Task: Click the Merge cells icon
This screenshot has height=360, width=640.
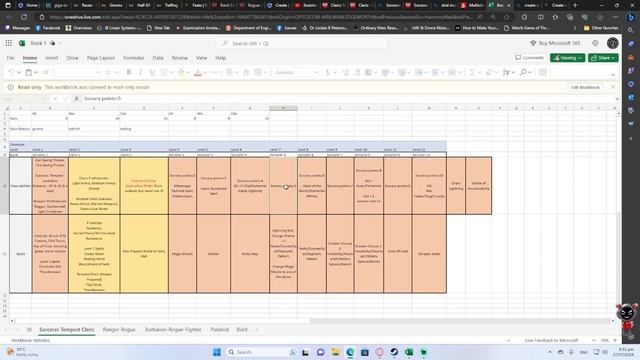Action: point(258,72)
